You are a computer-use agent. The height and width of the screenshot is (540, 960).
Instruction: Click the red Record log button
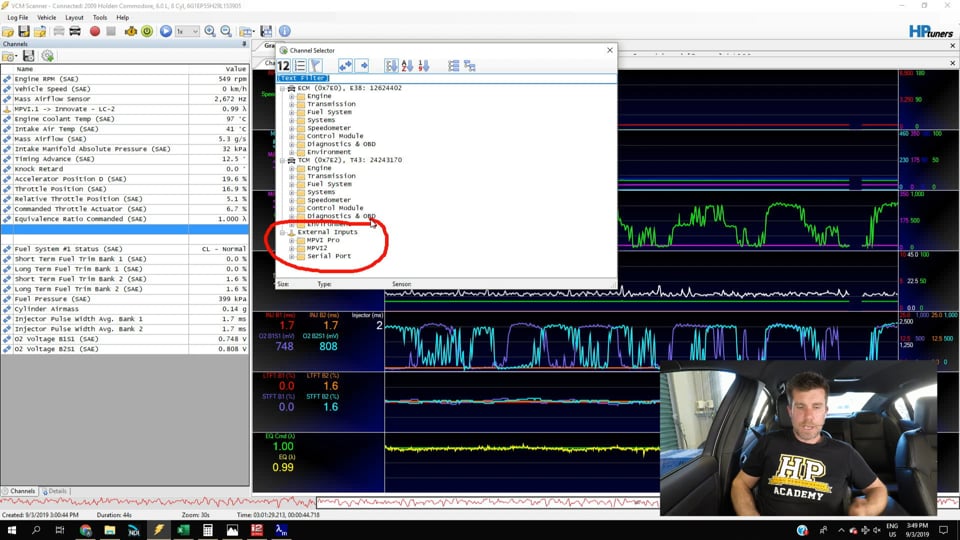click(x=95, y=31)
